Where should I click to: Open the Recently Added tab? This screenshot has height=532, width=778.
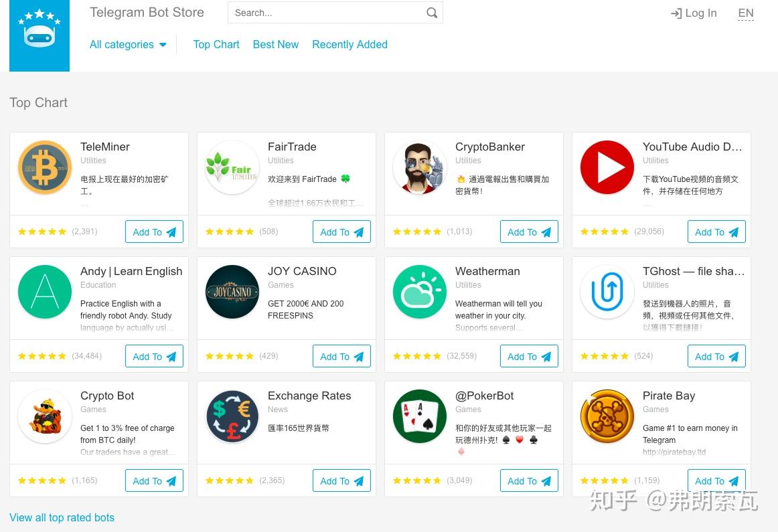tap(349, 45)
